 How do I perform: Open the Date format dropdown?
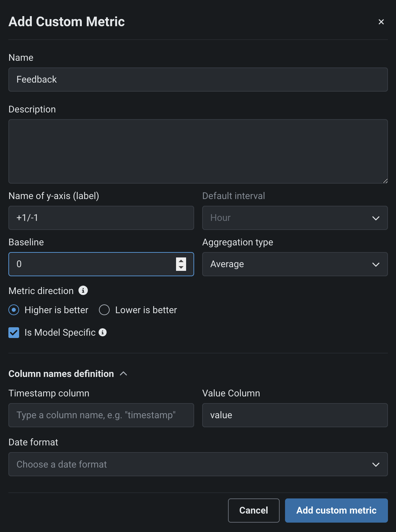tap(198, 464)
